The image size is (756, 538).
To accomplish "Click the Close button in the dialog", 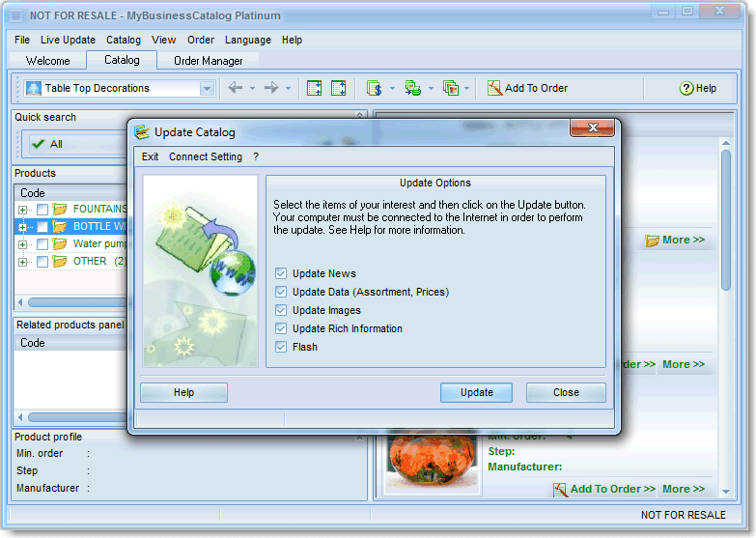I will click(566, 392).
